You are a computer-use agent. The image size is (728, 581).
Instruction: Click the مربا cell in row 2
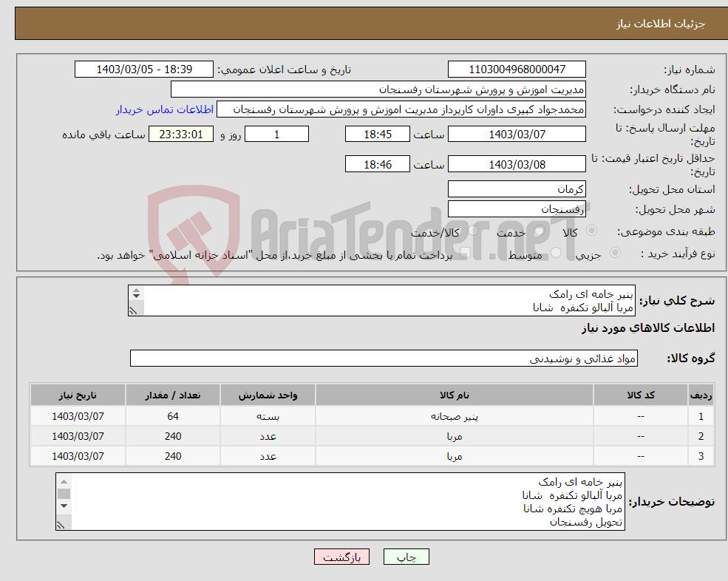click(x=454, y=436)
